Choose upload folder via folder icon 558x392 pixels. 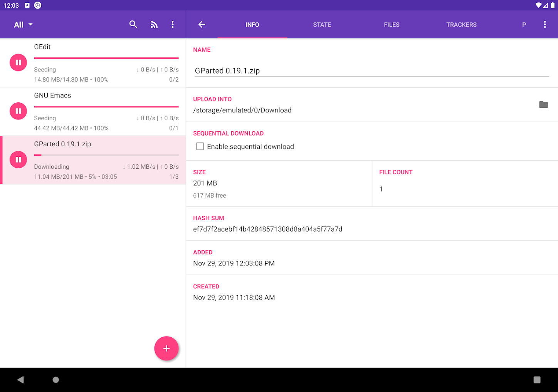[x=543, y=105]
